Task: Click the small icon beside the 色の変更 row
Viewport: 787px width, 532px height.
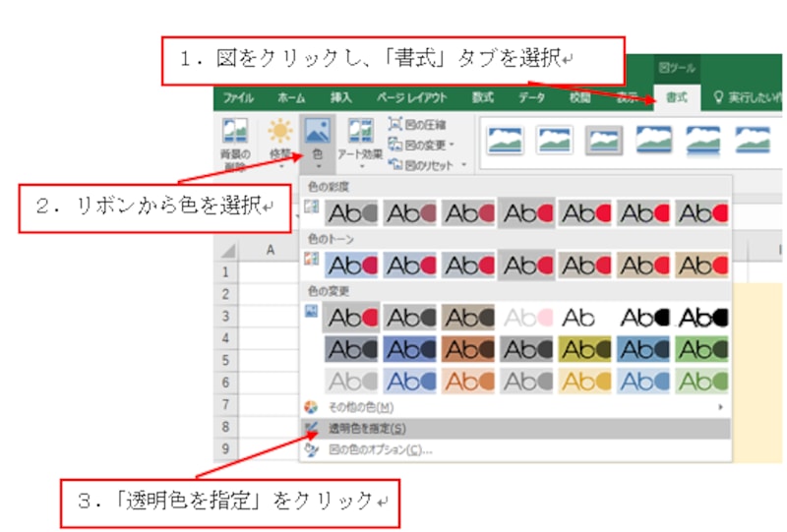Action: pyautogui.click(x=312, y=311)
